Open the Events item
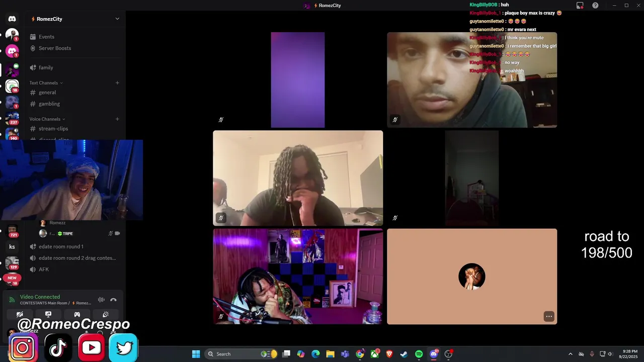Screen dimensions: 644x362 pyautogui.click(x=75, y=37)
